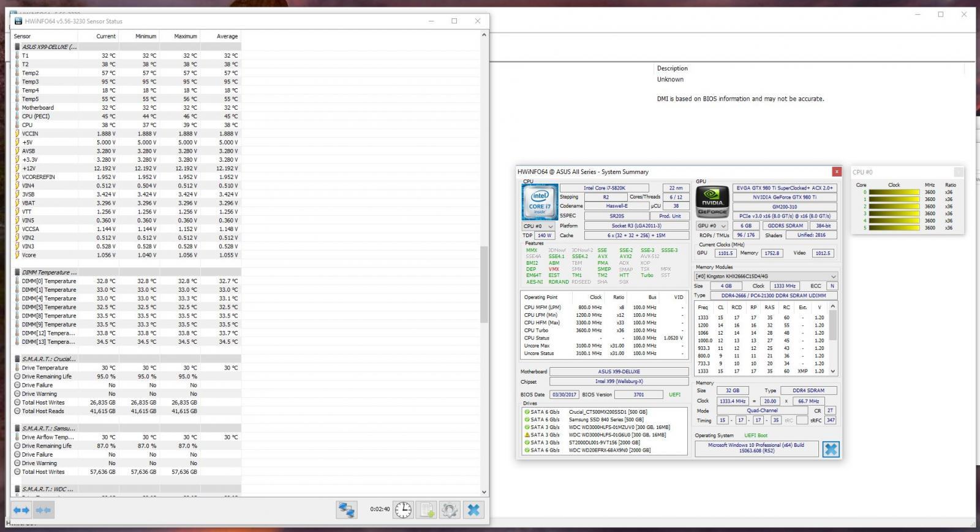Viewport: 980px width, 532px height.
Task: Click the Description heading in background window
Action: (673, 68)
